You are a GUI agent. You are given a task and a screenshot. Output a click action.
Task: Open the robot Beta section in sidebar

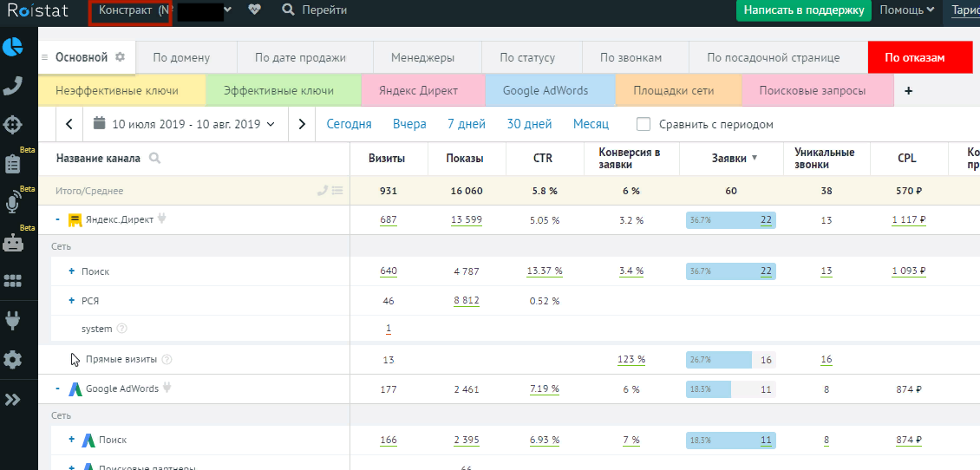click(13, 244)
